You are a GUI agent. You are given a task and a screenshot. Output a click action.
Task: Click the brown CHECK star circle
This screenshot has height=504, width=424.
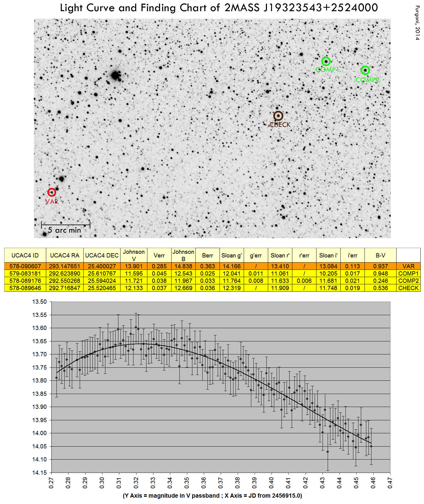(278, 116)
